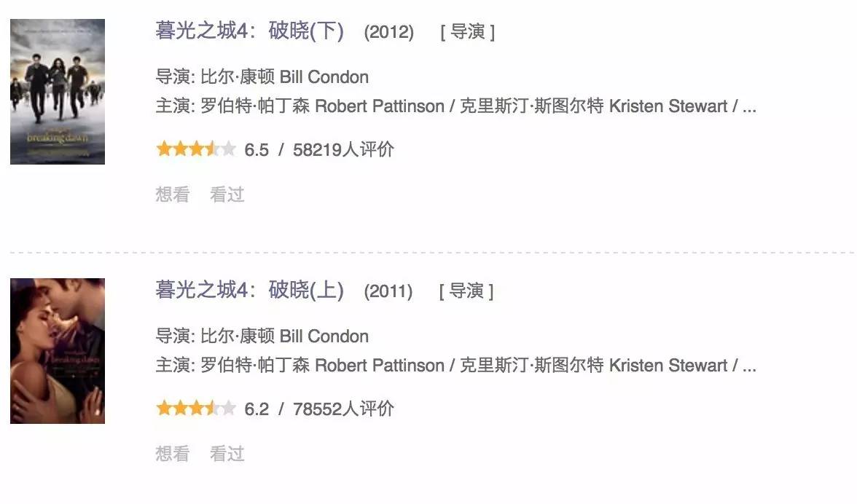Mark 破晓(下) as 想看

click(172, 194)
